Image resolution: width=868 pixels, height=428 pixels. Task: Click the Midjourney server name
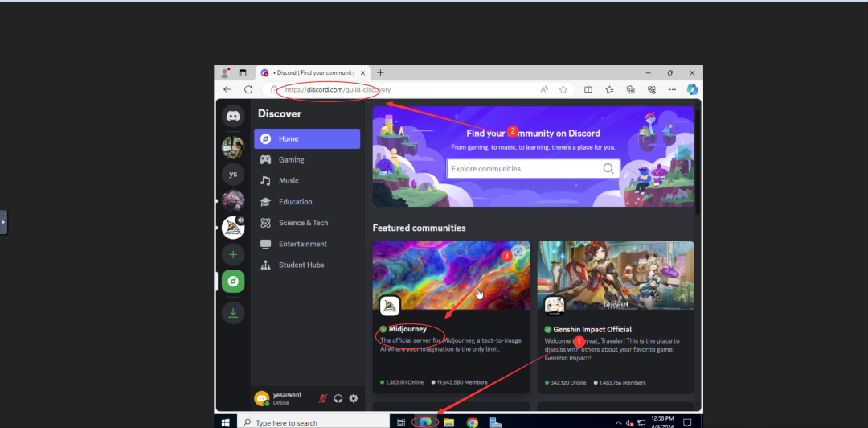[x=407, y=329]
